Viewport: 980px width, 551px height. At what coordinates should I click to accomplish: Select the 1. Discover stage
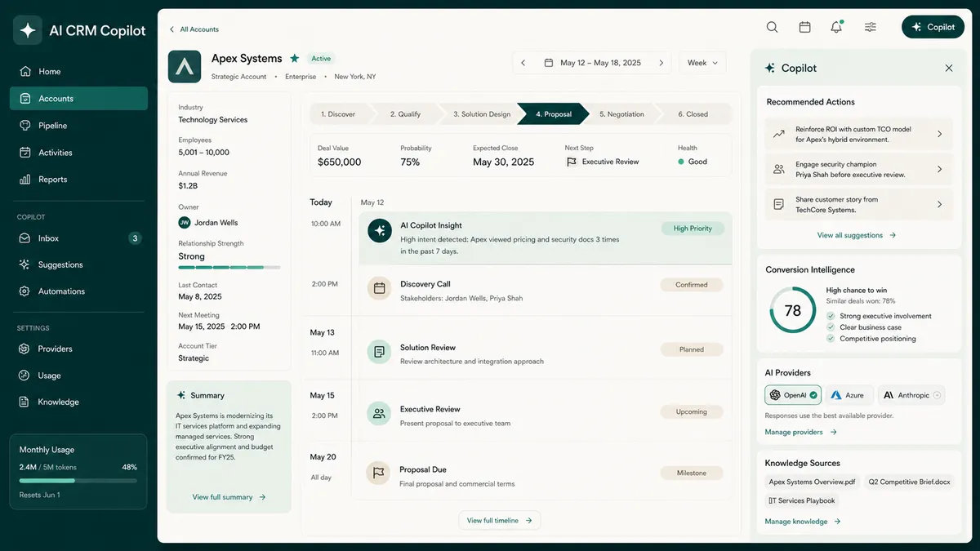(340, 114)
